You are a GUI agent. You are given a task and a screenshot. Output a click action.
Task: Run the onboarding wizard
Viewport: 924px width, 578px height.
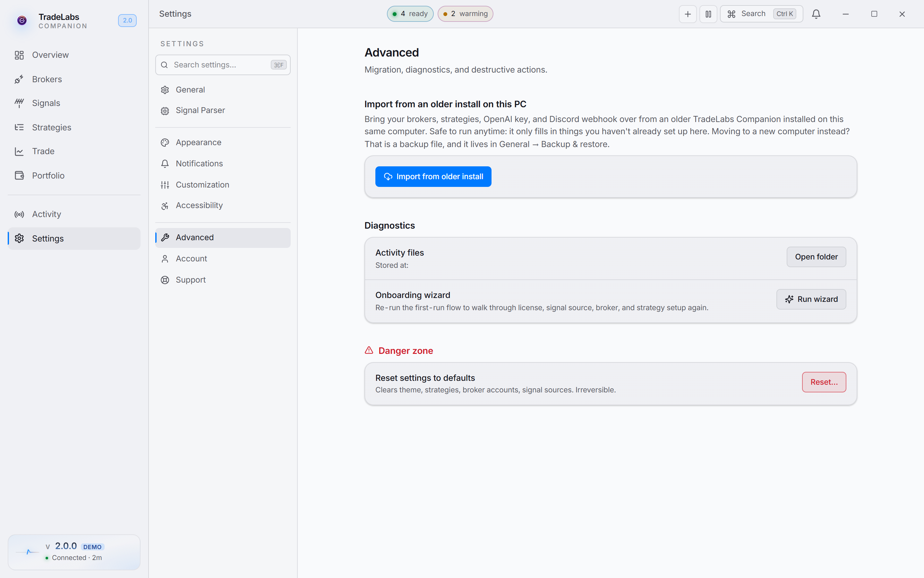811,299
